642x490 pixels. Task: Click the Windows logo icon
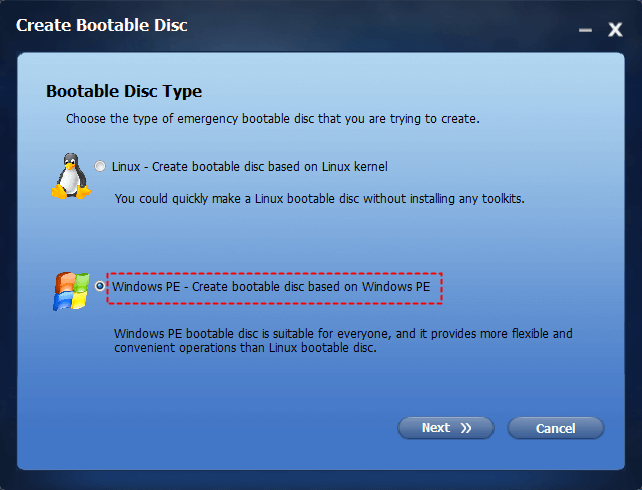71,291
